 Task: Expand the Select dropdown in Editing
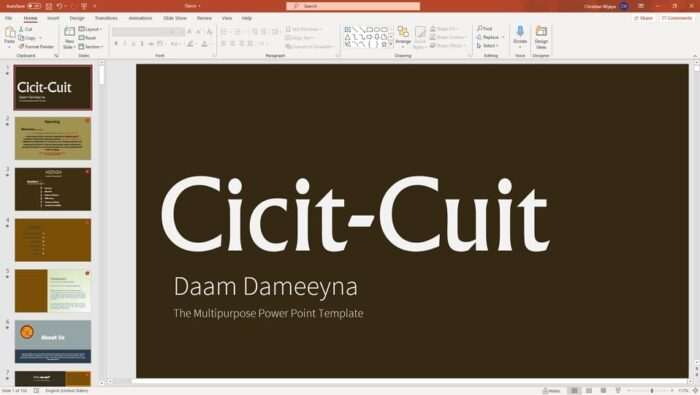(x=487, y=46)
